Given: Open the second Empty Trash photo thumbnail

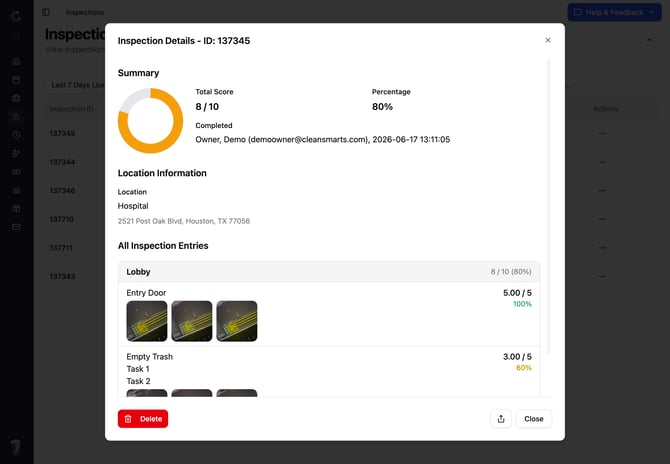Looking at the screenshot, I should [191, 393].
